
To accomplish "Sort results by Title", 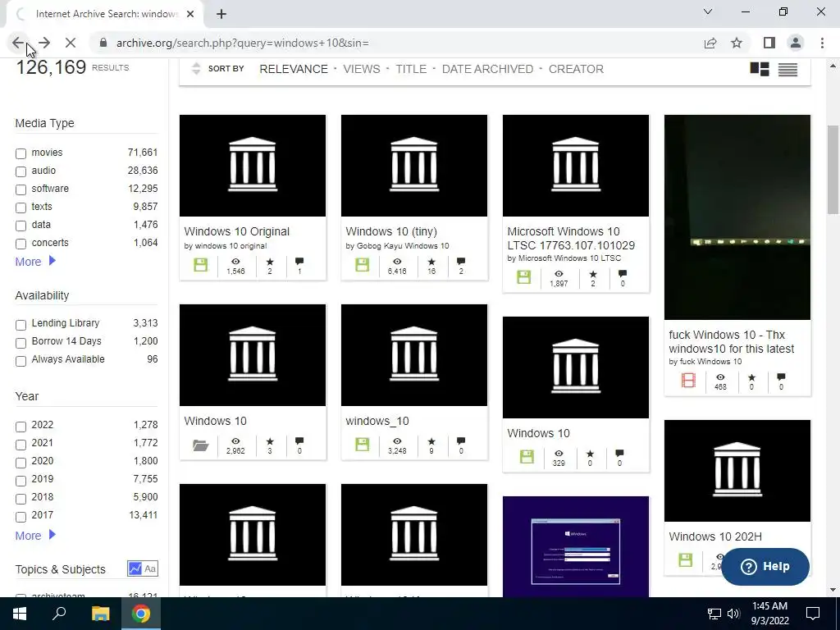I will (x=411, y=69).
